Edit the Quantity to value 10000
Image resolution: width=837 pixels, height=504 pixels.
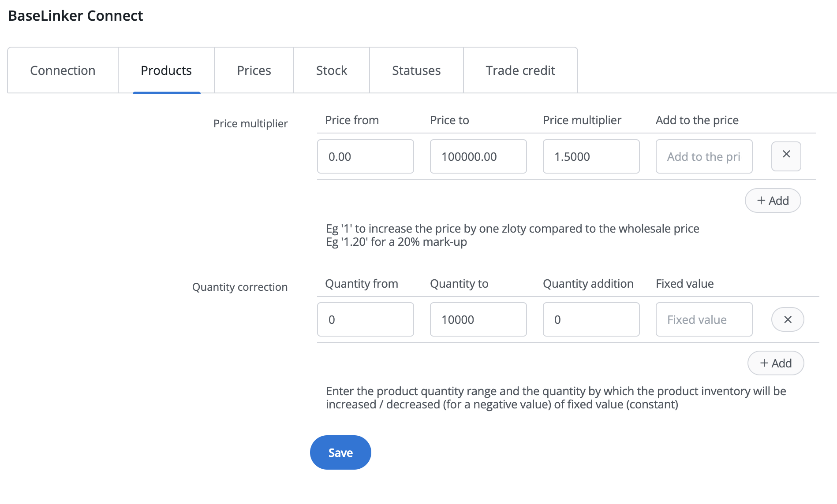(x=478, y=319)
